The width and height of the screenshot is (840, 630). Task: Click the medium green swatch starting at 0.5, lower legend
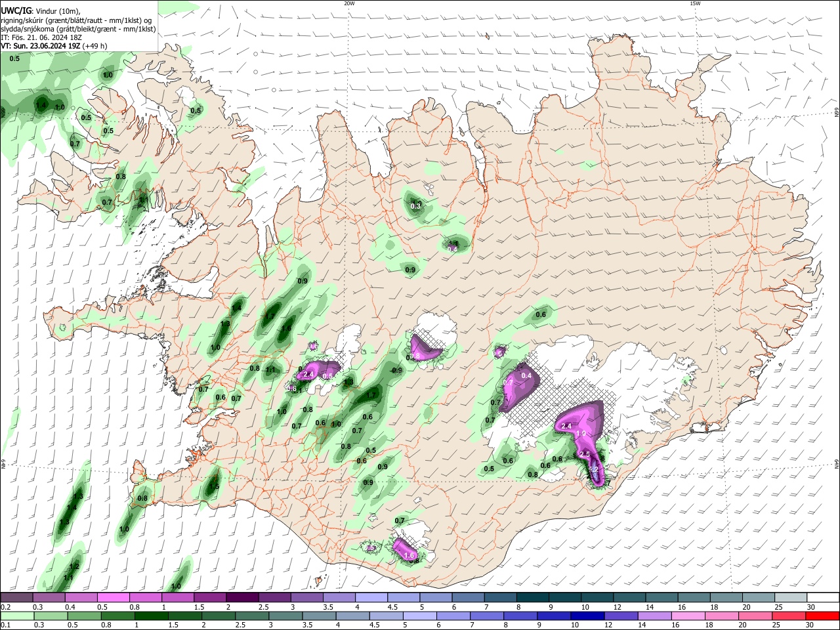[85, 616]
